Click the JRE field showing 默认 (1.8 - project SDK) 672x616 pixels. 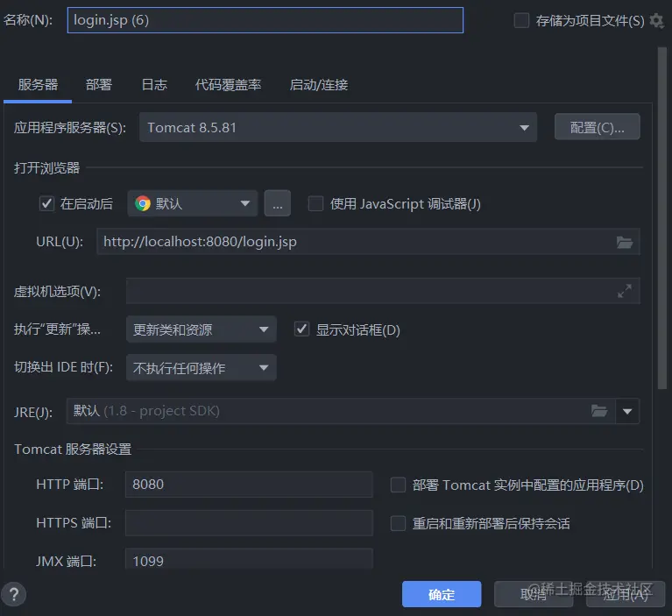coord(341,411)
